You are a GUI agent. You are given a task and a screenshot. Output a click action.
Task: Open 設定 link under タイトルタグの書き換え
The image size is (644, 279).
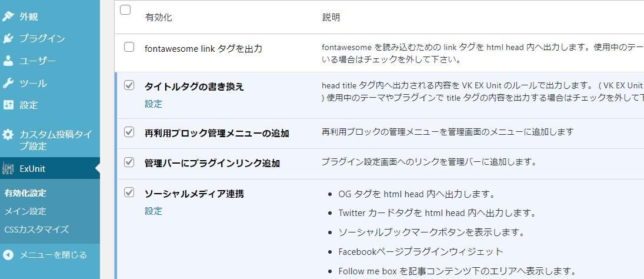tap(154, 104)
